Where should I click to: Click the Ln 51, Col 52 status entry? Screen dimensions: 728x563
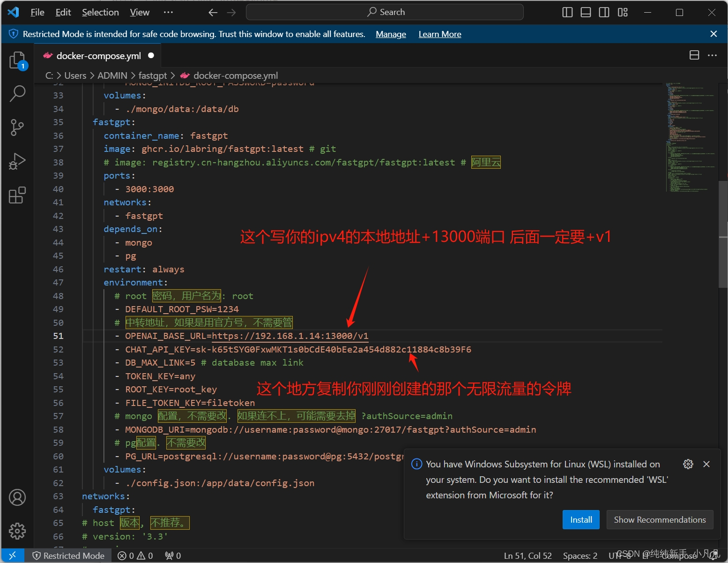[x=527, y=555]
